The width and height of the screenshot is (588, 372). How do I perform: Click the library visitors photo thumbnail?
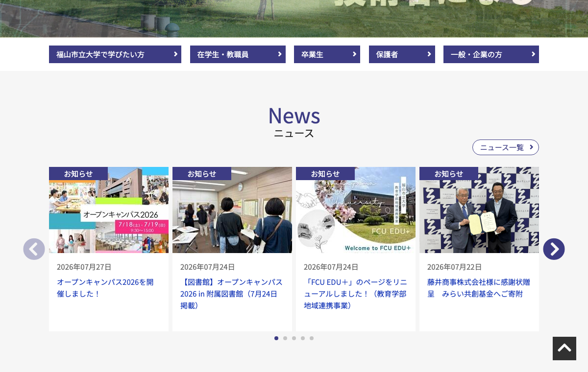(x=232, y=210)
